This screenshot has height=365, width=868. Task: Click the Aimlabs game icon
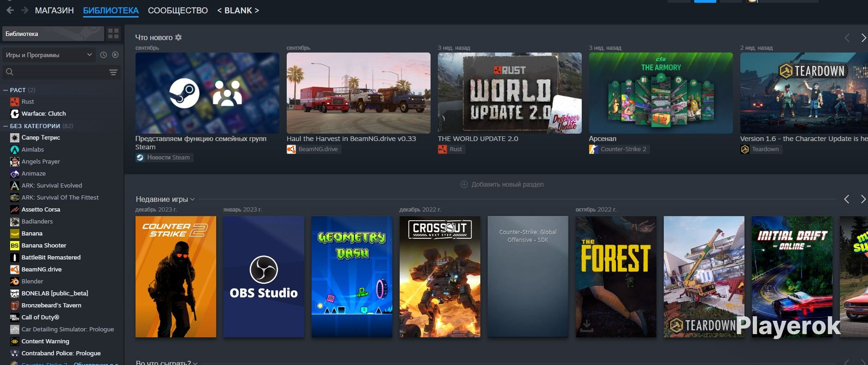[x=15, y=150]
